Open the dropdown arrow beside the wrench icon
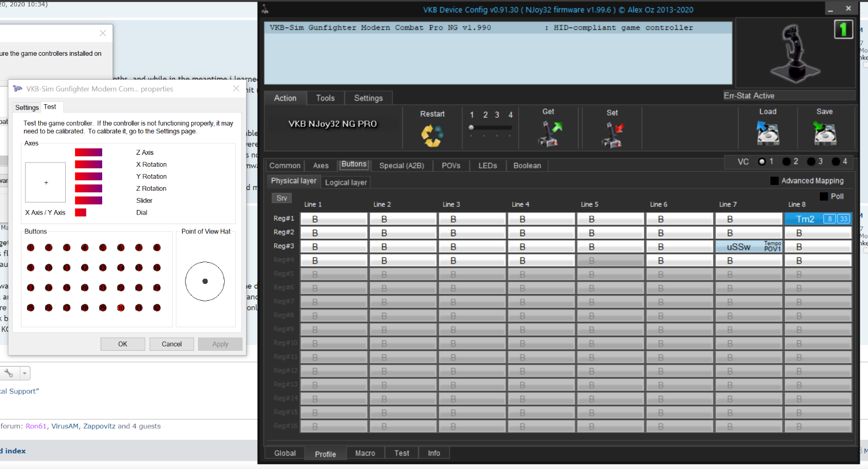The height and width of the screenshot is (469, 868). (25, 373)
